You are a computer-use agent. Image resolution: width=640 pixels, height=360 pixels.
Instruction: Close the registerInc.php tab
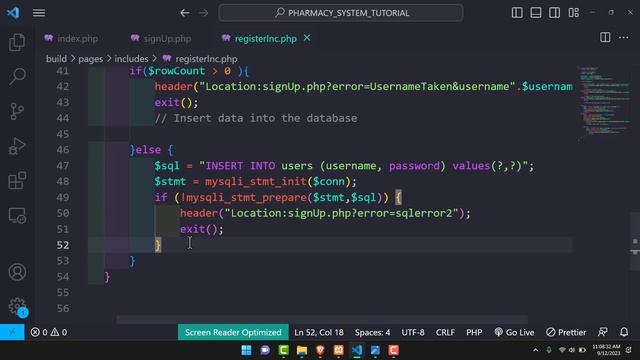(x=307, y=38)
